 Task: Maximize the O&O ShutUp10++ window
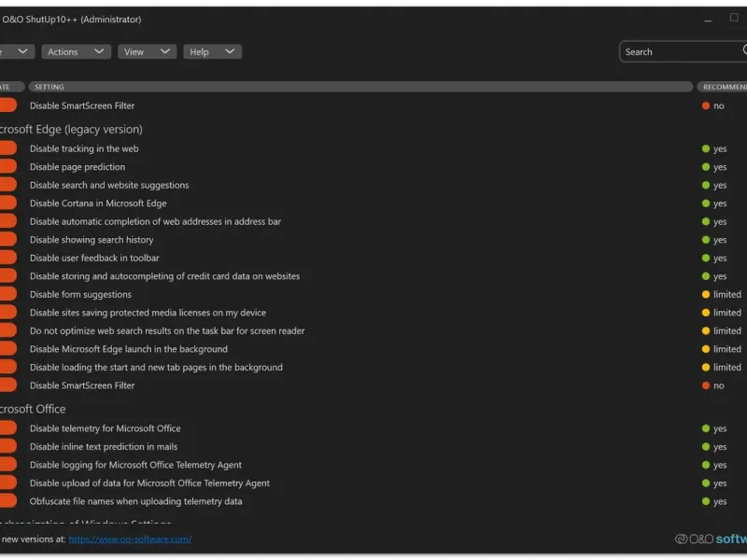pos(734,18)
